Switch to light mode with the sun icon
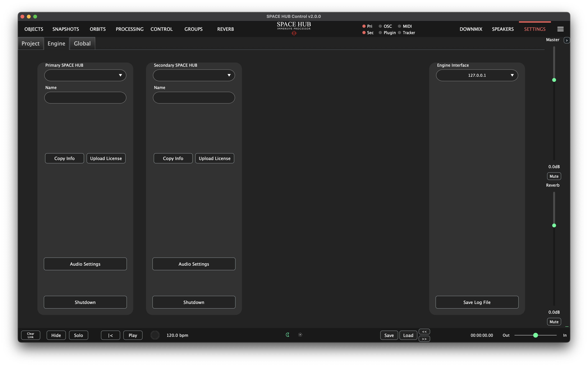588x366 pixels. [300, 335]
